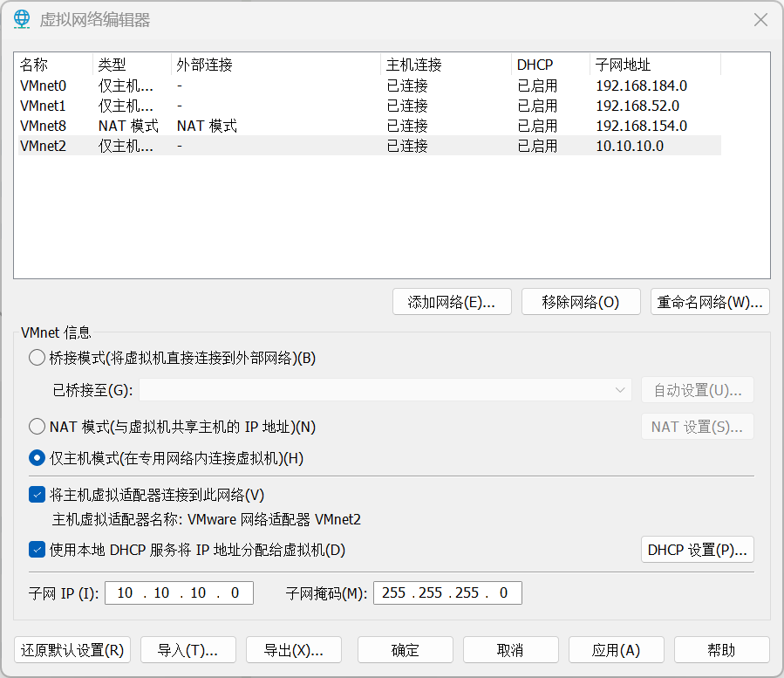Click the 类型 column header
784x678 pixels.
point(132,65)
